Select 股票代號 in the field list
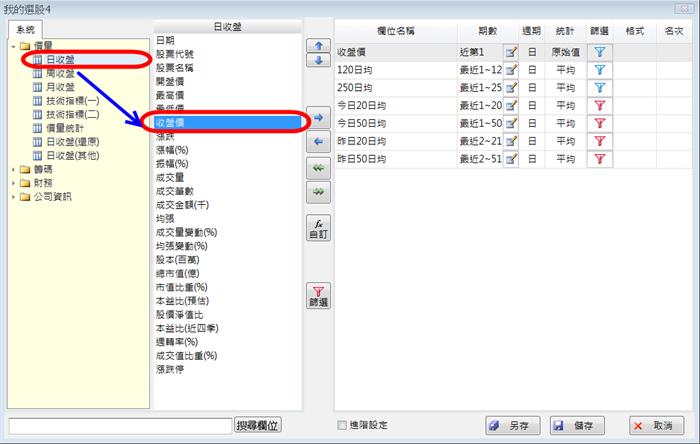The height and width of the screenshot is (444, 700). click(x=175, y=54)
